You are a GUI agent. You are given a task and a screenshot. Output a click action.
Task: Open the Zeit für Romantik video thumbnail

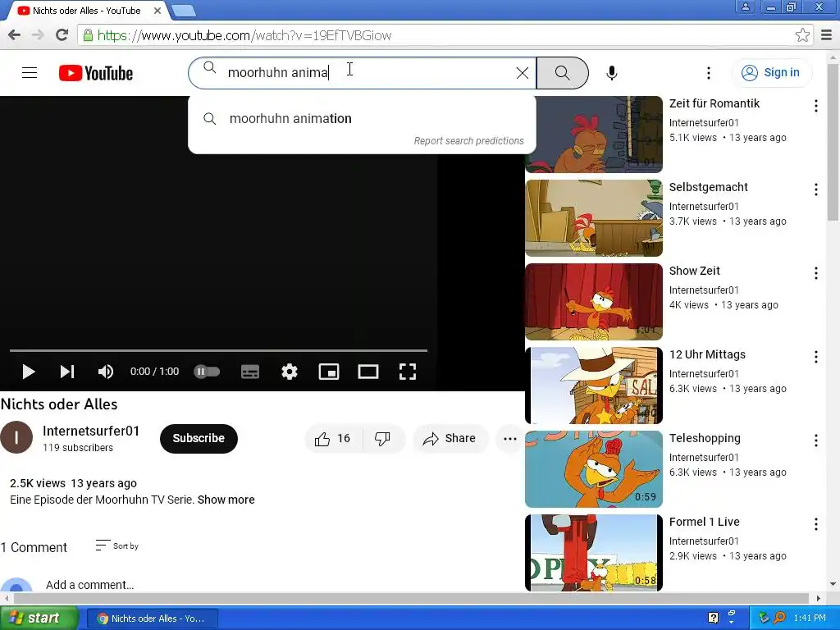(x=594, y=134)
